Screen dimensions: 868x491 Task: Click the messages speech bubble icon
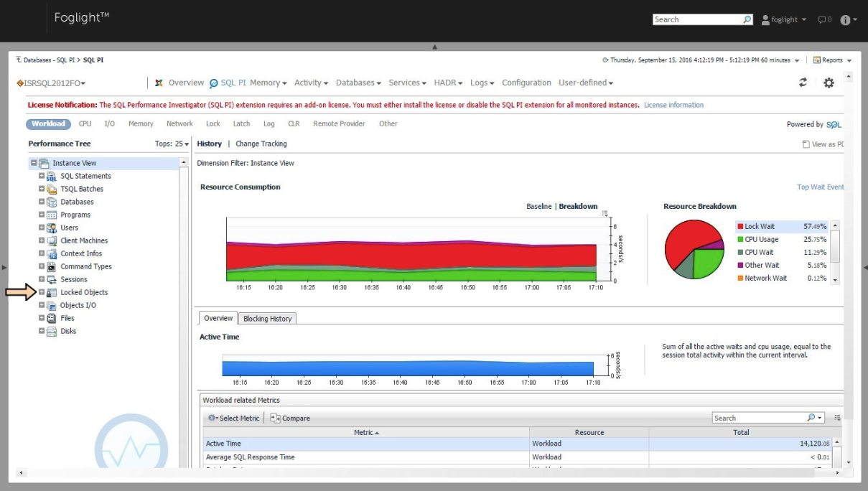click(822, 19)
